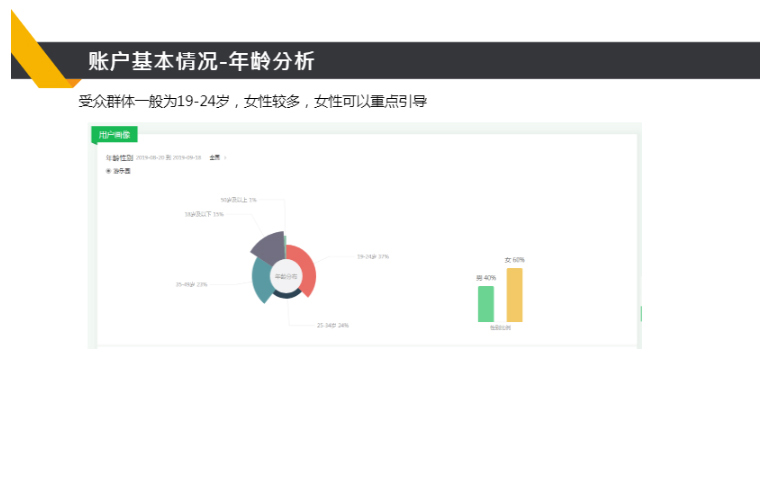Click the red 19-24岁 pie segment

click(x=305, y=270)
